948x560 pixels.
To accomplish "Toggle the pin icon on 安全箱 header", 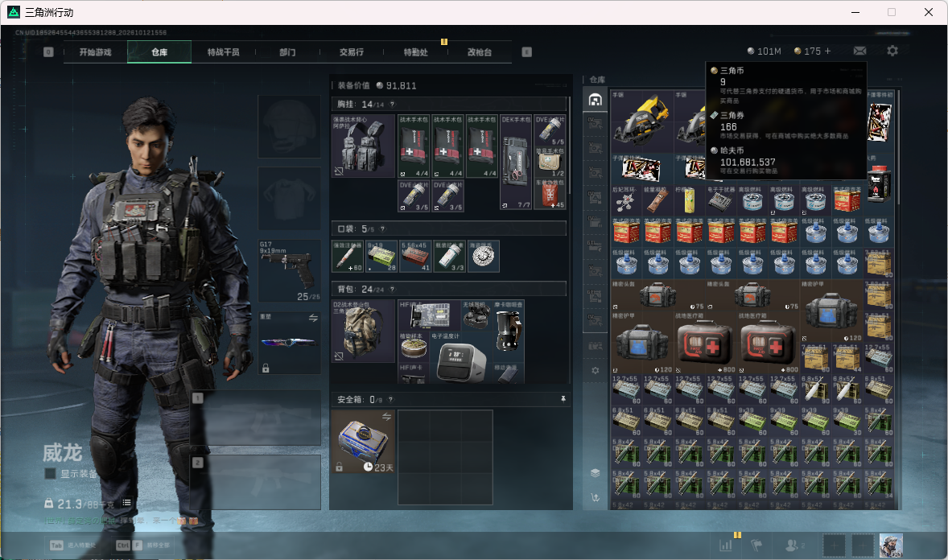I will [563, 399].
